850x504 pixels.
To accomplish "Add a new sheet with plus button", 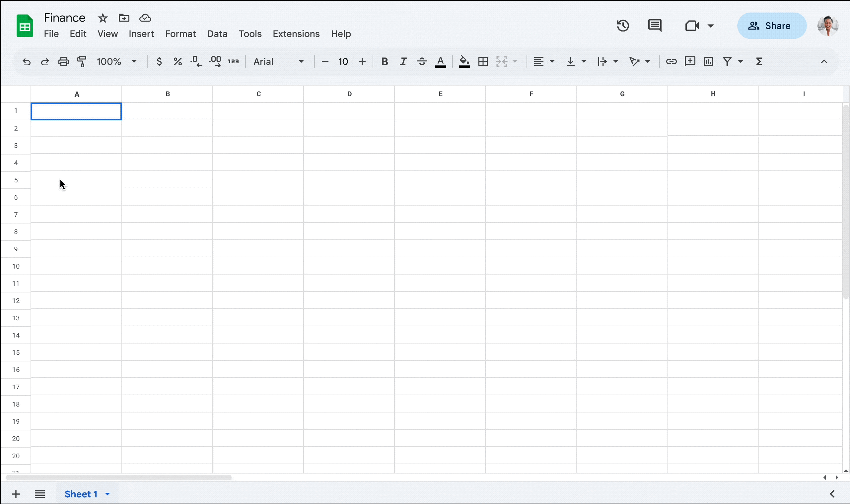I will click(x=16, y=494).
